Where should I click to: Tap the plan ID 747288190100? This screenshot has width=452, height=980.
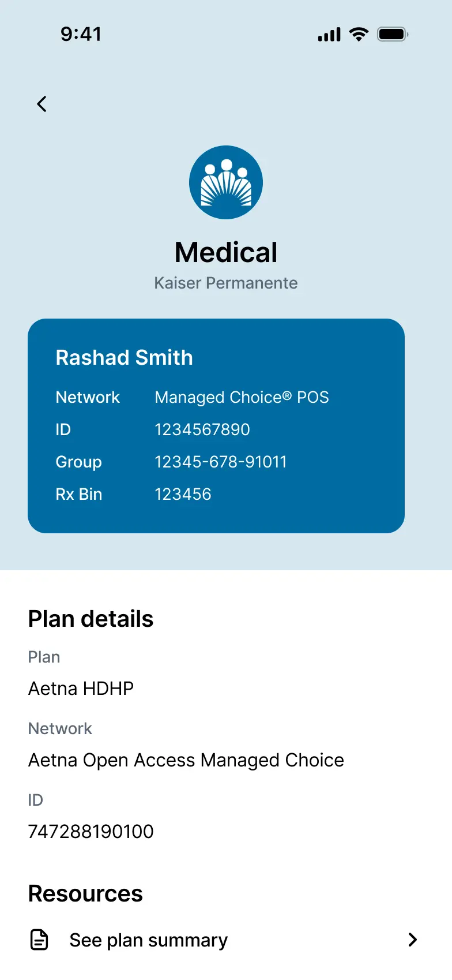tap(90, 831)
